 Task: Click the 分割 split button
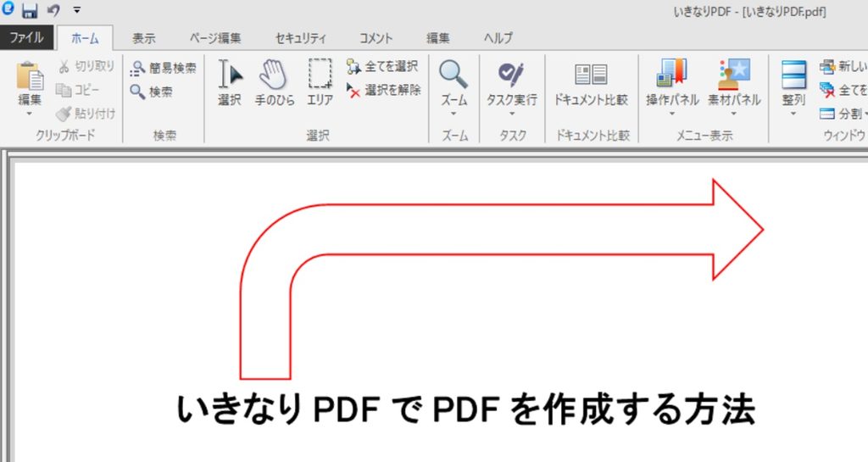pyautogui.click(x=843, y=114)
